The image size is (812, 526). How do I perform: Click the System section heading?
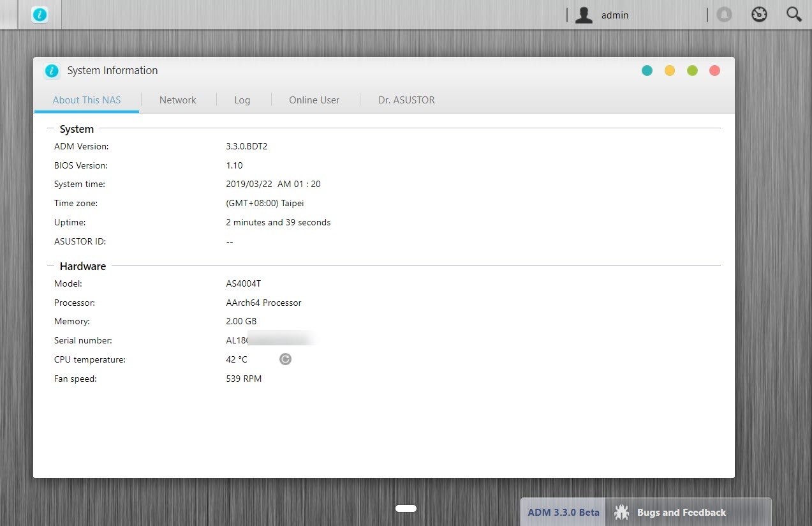coord(77,129)
